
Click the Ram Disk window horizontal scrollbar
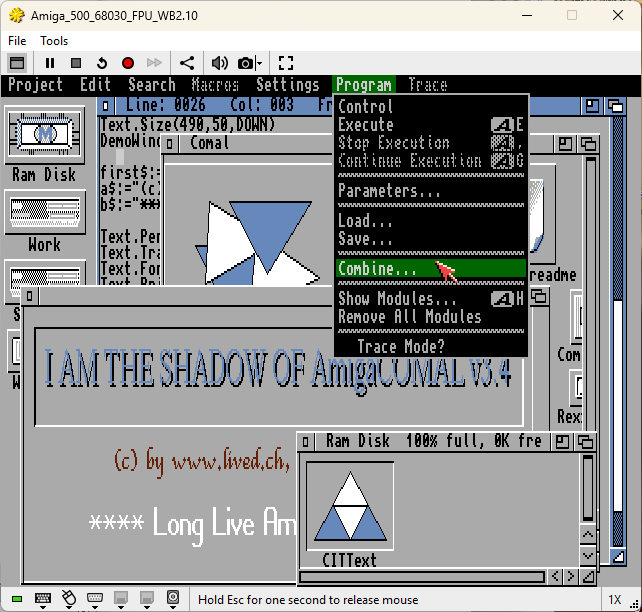point(422,577)
